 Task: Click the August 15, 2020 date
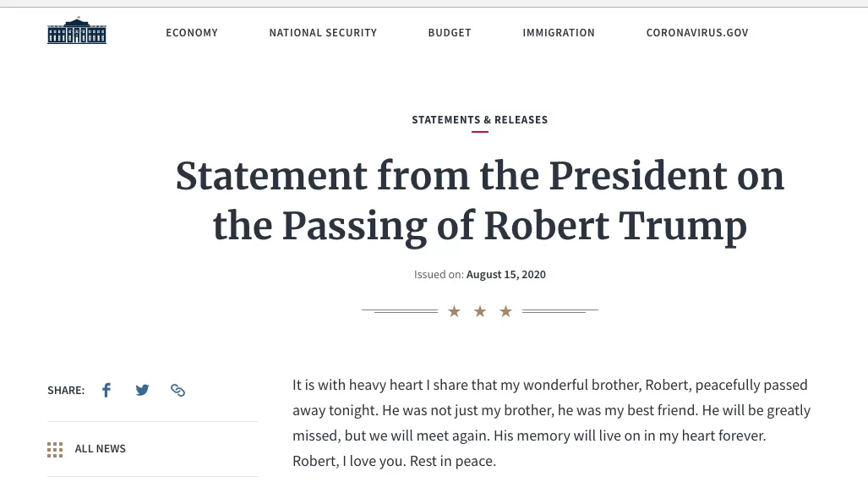tap(506, 274)
